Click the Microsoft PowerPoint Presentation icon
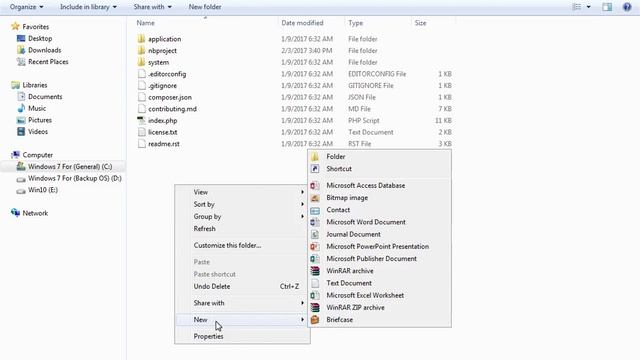The height and width of the screenshot is (360, 640). 315,247
